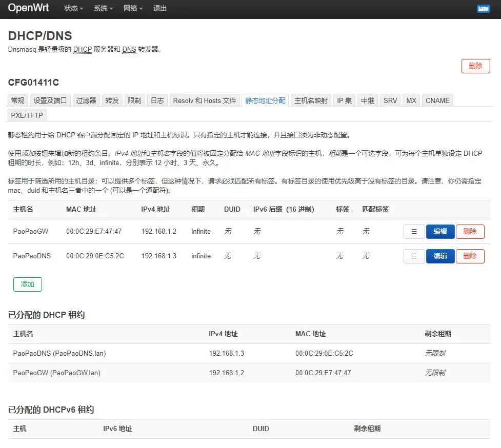Expand the 系统 menu in navbar
Image resolution: width=501 pixels, height=448 pixels.
click(x=103, y=9)
